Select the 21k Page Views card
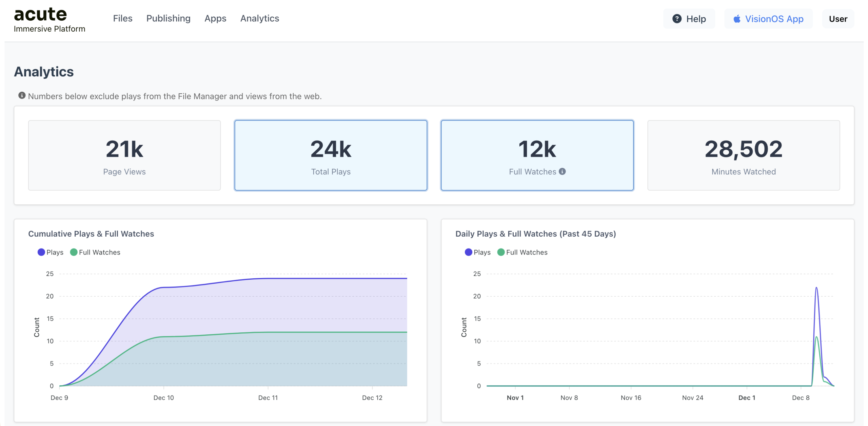Image resolution: width=868 pixels, height=426 pixels. 124,155
